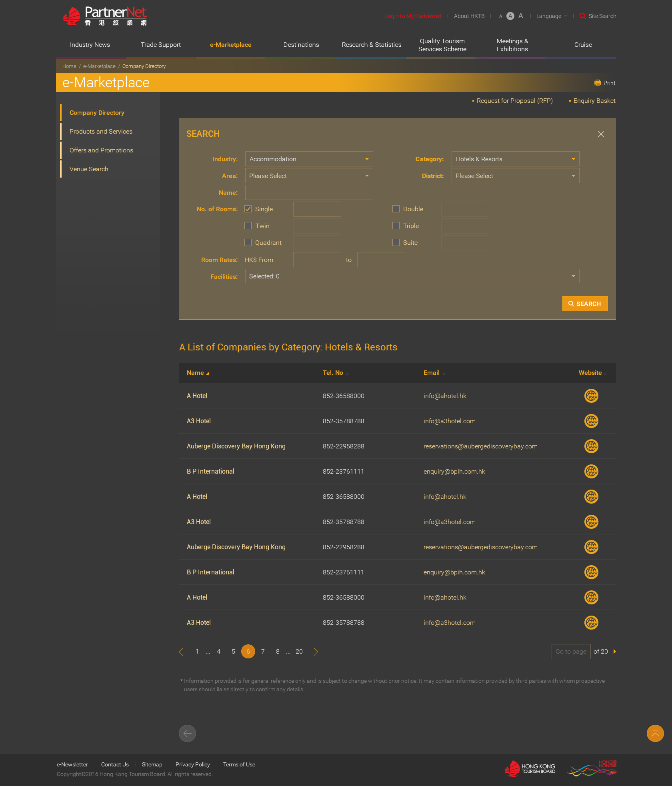Click the scroll-to-top orange arrow button

(655, 733)
